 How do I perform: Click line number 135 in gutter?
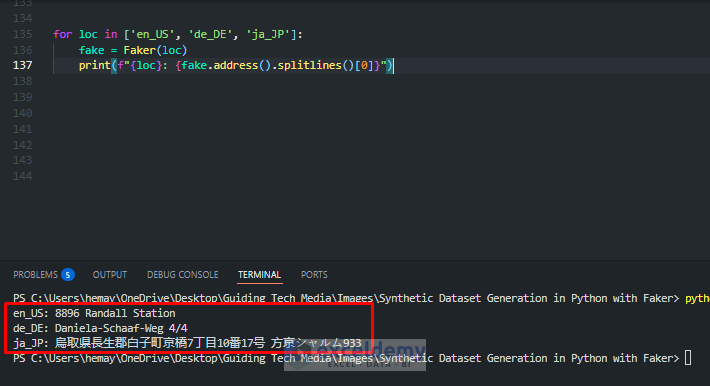pos(23,34)
